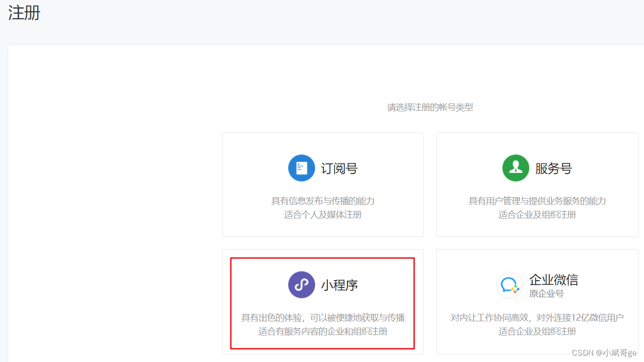Select the 订阅号 title text
The width and height of the screenshot is (644, 362).
pyautogui.click(x=339, y=168)
